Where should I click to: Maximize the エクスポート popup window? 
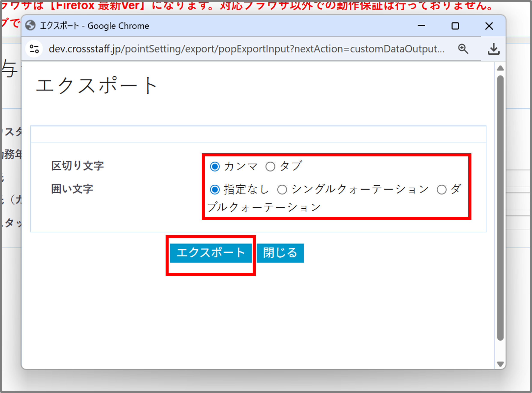[x=455, y=26]
